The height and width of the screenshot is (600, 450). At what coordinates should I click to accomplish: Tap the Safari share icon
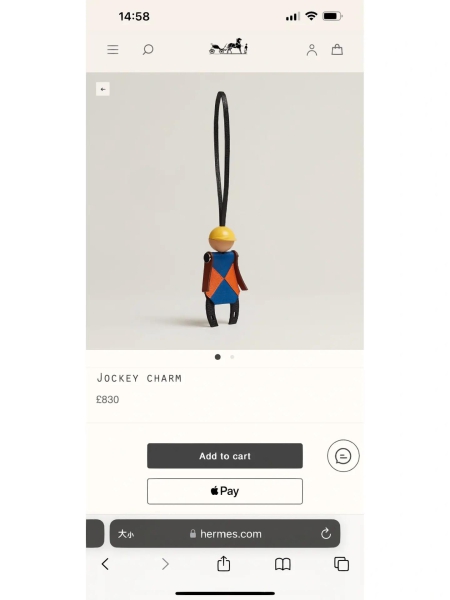click(x=223, y=563)
